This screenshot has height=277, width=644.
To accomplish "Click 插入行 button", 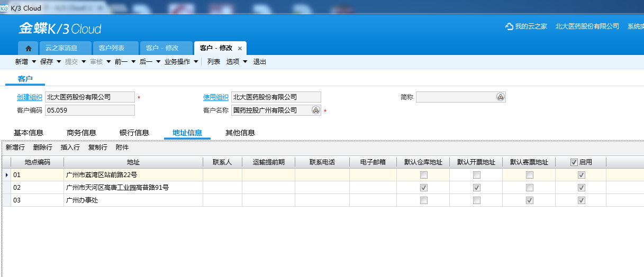I will [70, 147].
